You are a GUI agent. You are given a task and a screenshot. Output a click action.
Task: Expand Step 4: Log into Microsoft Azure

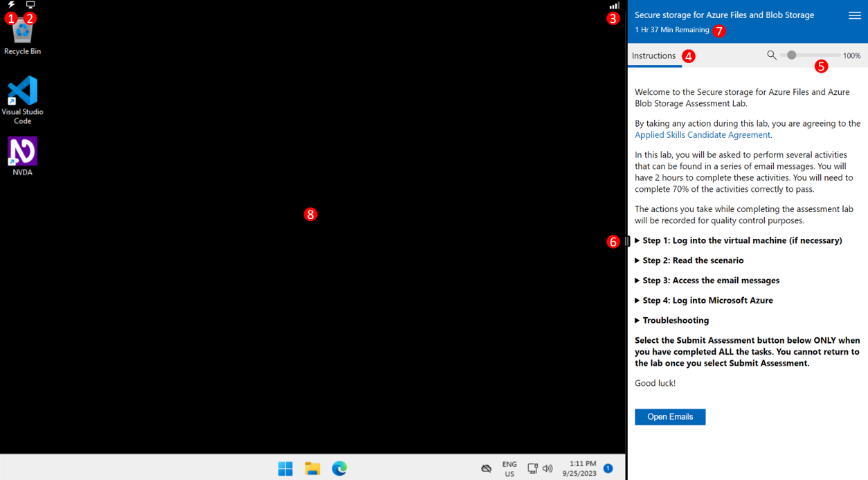click(x=704, y=301)
